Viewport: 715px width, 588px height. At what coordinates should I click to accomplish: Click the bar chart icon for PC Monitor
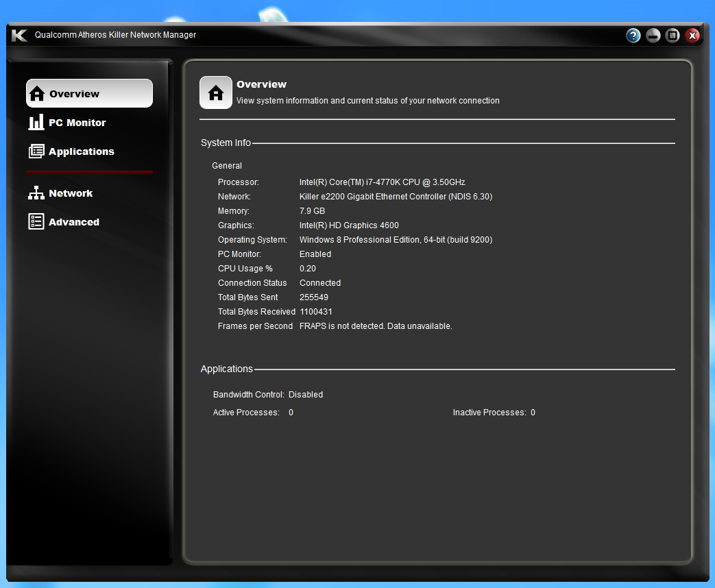(36, 122)
